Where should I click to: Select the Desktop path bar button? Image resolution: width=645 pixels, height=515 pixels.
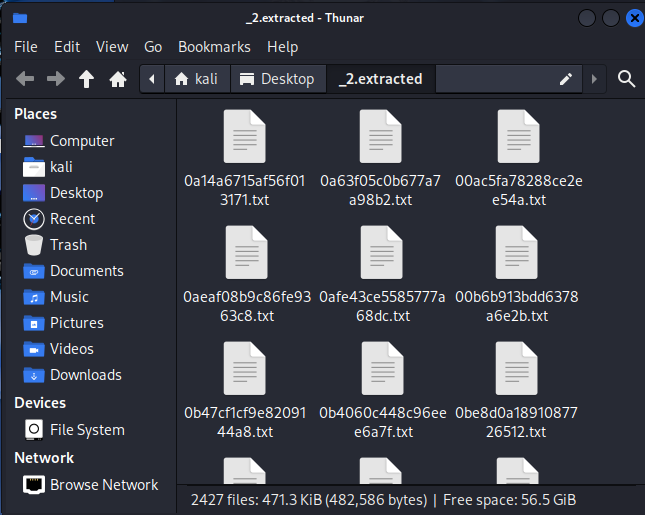click(x=278, y=79)
